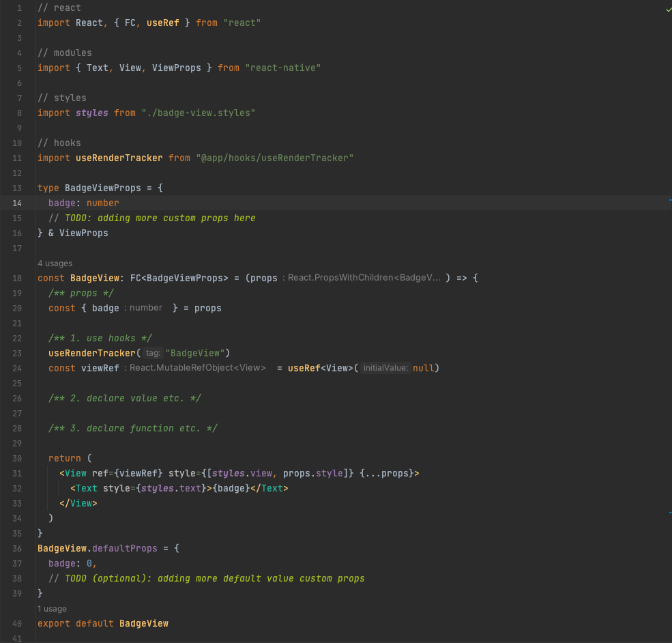
Task: Open the '4 usages' code lens
Action: click(55, 263)
